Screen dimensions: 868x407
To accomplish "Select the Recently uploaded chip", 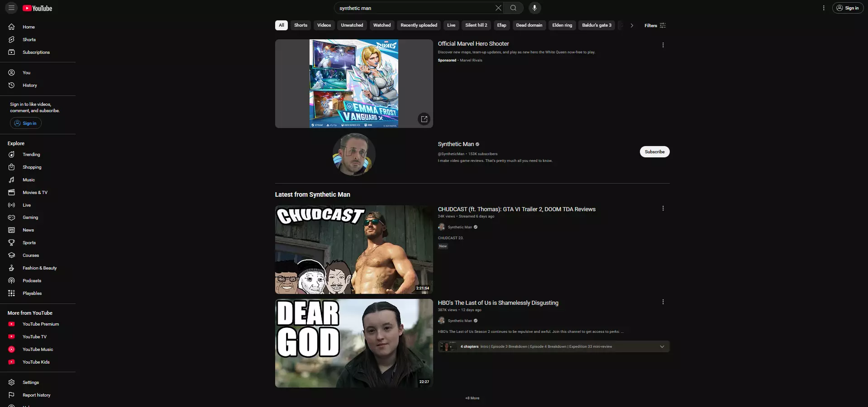I will click(x=419, y=25).
